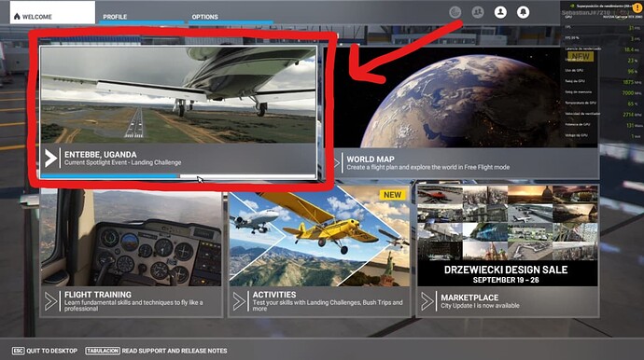Quit to desktop using the ESC button
This screenshot has height=360, width=644.
click(45, 351)
